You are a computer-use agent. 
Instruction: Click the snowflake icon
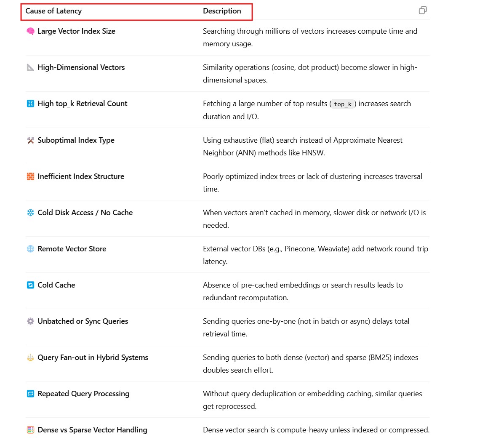(30, 213)
